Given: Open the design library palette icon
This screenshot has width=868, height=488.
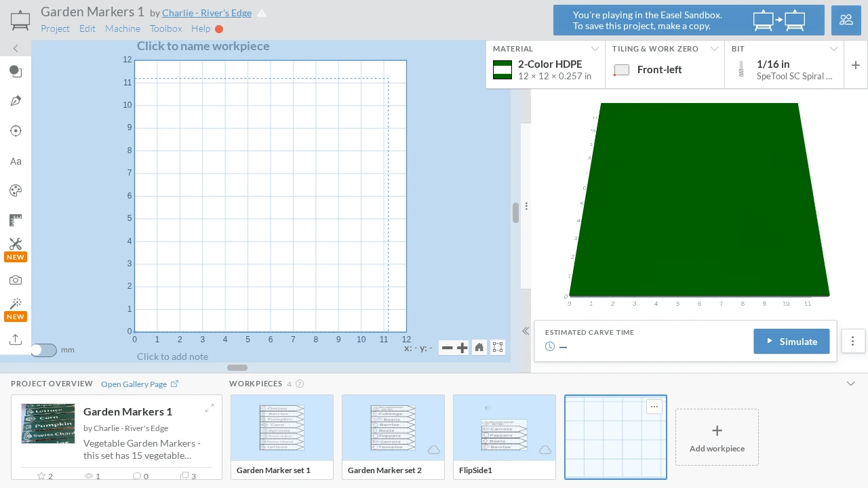Looking at the screenshot, I should point(16,190).
